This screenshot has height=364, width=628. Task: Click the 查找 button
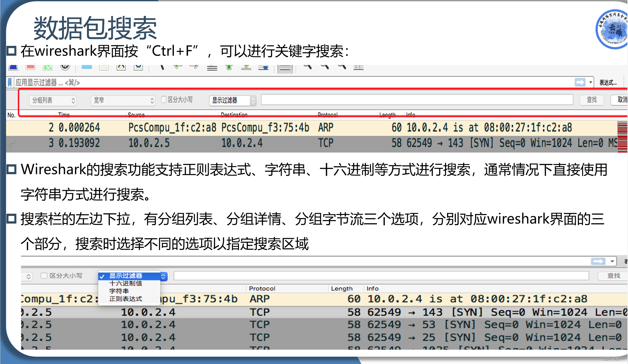(x=591, y=100)
